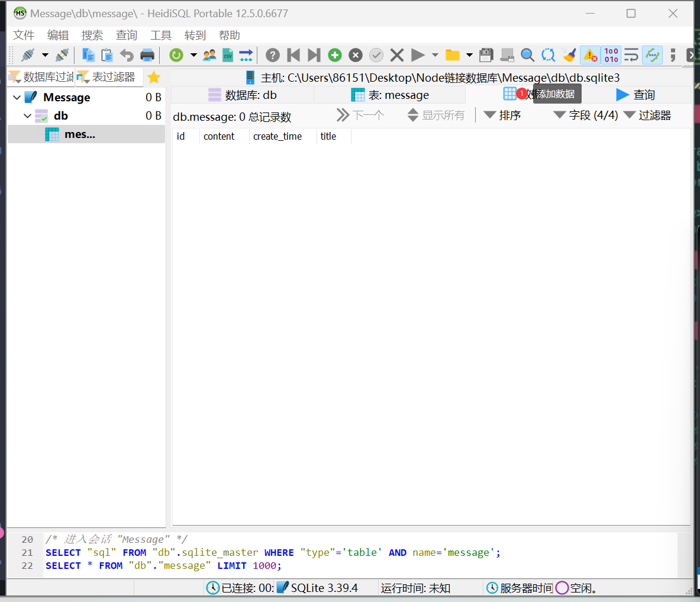Open the 过滤器 filter dropdown
This screenshot has width=700, height=602.
click(647, 115)
